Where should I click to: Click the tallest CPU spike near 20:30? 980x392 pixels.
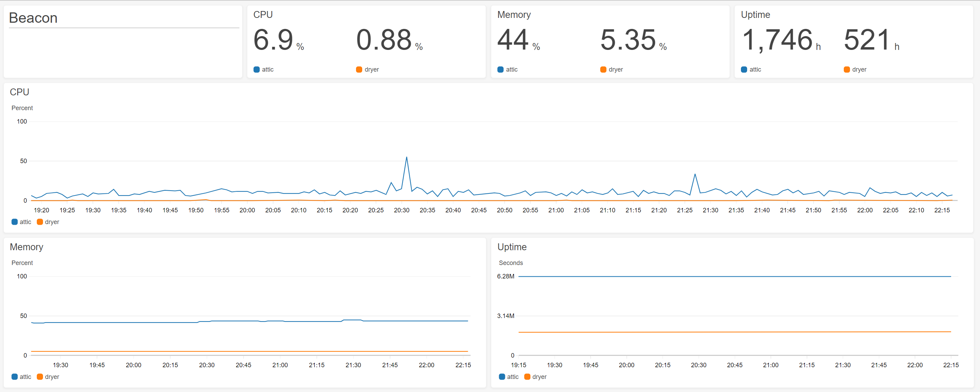[x=406, y=158]
